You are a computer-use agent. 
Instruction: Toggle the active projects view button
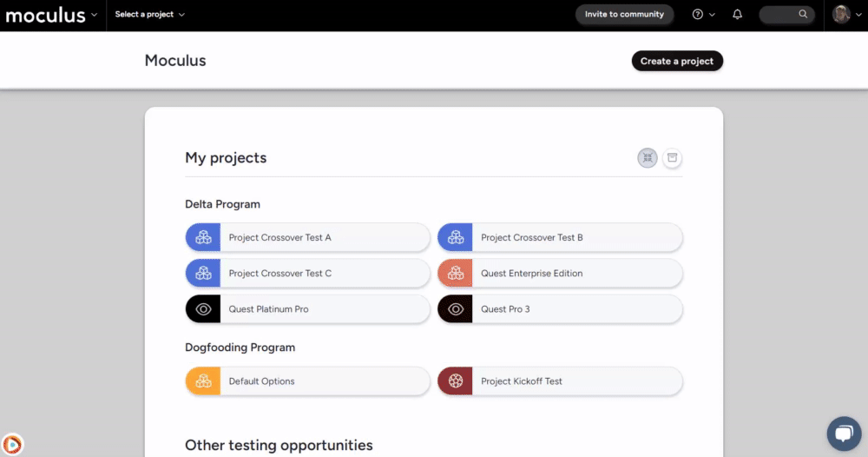647,158
